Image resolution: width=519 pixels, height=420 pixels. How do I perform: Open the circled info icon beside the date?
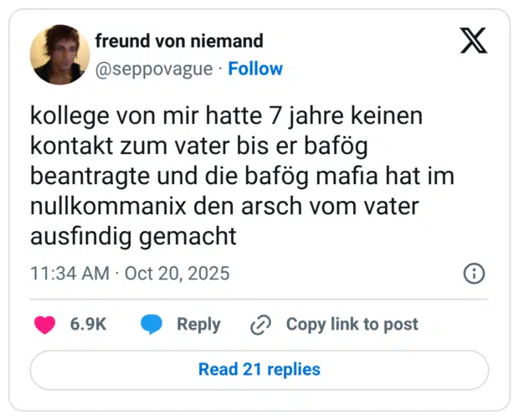point(473,274)
